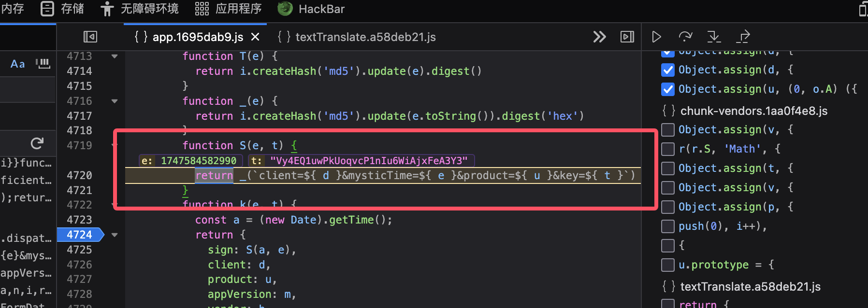Toggle match case Aa search option
Image resolution: width=868 pixels, height=308 pixels.
[x=18, y=64]
